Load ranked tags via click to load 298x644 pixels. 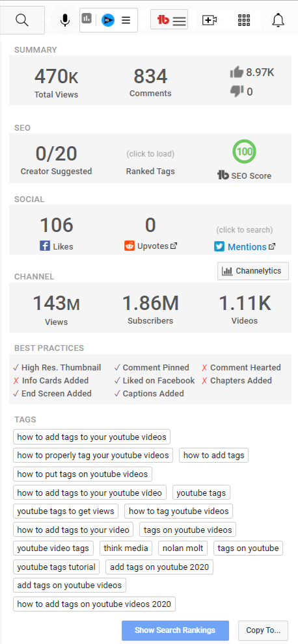[x=150, y=154]
